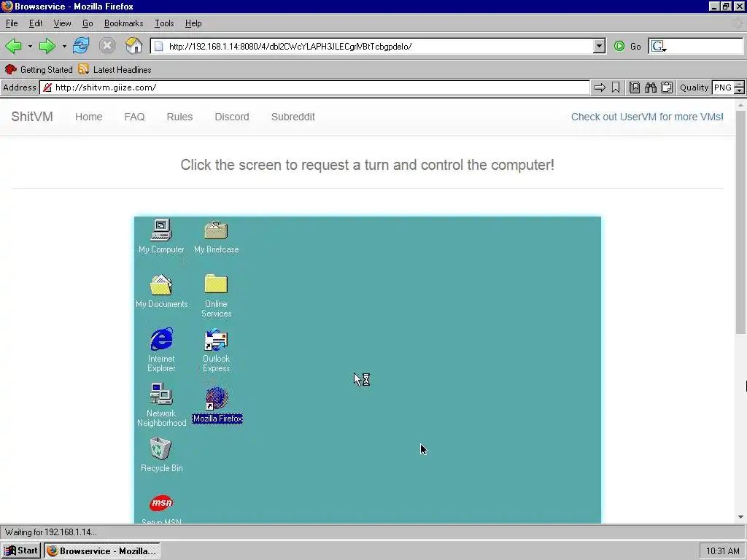
Task: Click the Quality PNG field
Action: tap(723, 87)
